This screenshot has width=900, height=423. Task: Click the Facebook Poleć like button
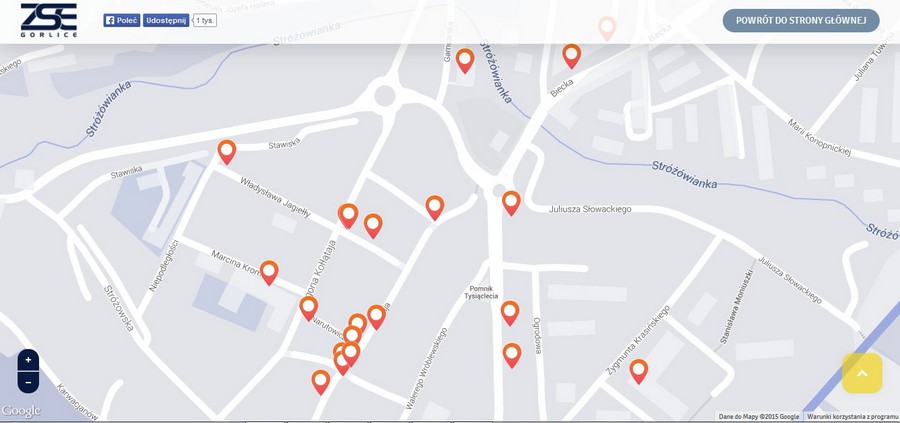[x=122, y=20]
